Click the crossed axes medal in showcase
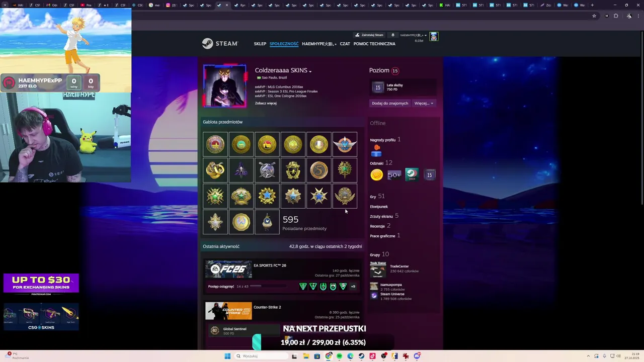The image size is (644, 362). pos(267,170)
